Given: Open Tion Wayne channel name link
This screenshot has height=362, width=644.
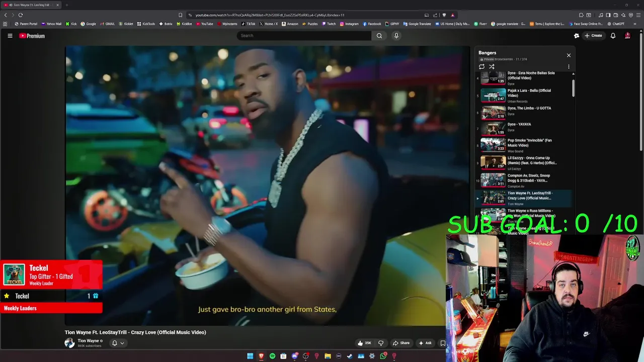Looking at the screenshot, I should pos(88,341).
